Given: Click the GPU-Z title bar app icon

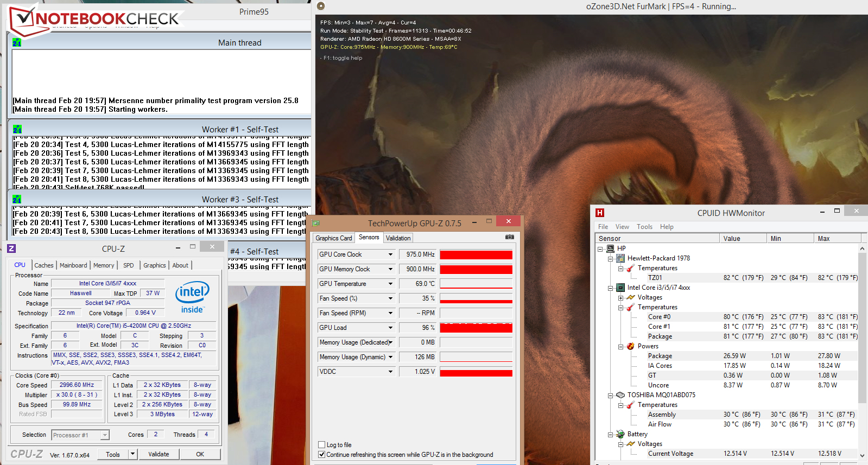Looking at the screenshot, I should point(316,223).
